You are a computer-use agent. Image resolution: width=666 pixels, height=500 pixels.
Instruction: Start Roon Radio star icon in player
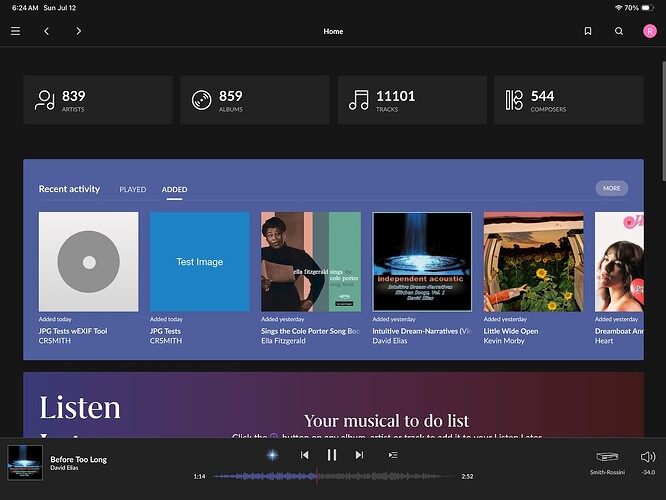[272, 455]
